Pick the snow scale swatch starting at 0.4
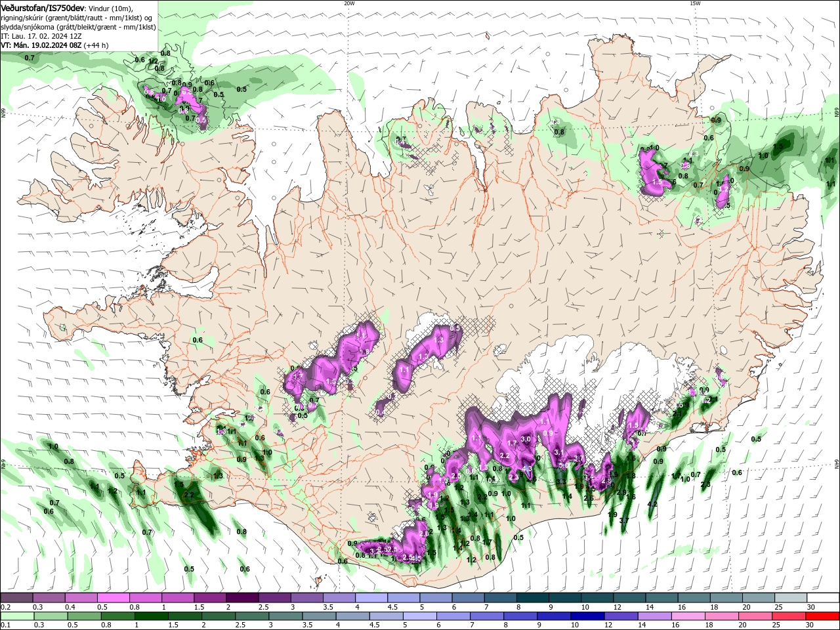Viewport: 840px width, 630px height. [x=81, y=598]
